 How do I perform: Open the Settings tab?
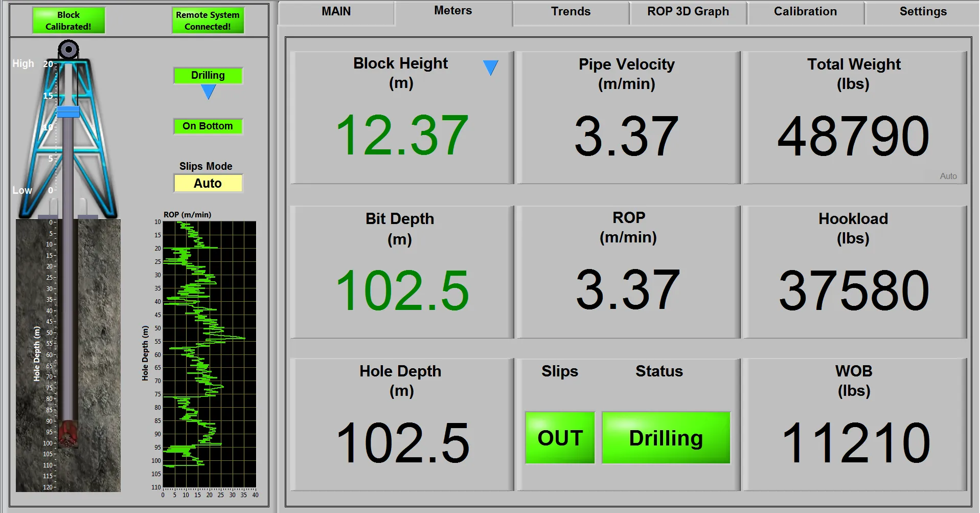click(923, 12)
